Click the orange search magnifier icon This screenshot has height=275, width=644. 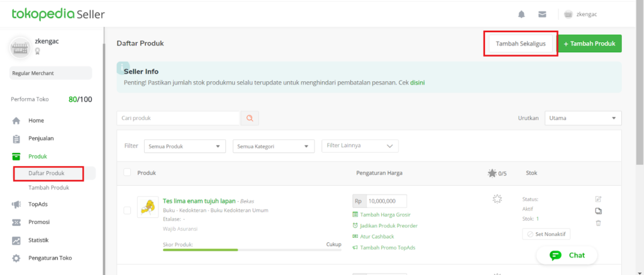[x=250, y=118]
